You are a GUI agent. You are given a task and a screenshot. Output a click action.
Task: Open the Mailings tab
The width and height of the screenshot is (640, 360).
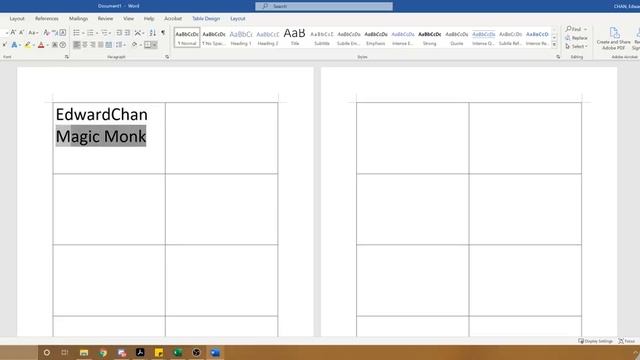click(78, 19)
